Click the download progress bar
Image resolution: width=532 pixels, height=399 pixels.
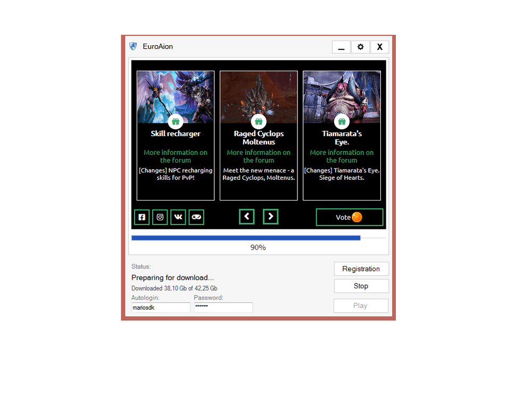tap(259, 238)
